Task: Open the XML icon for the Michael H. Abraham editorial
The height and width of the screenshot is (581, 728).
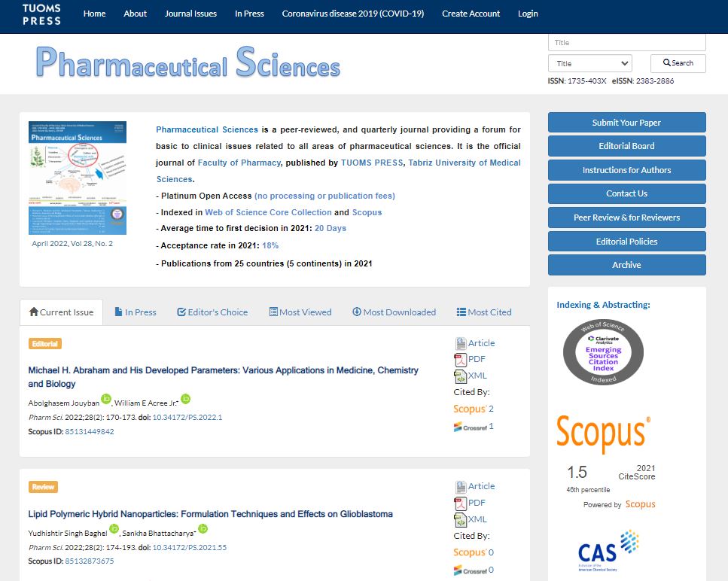Action: pyautogui.click(x=461, y=376)
